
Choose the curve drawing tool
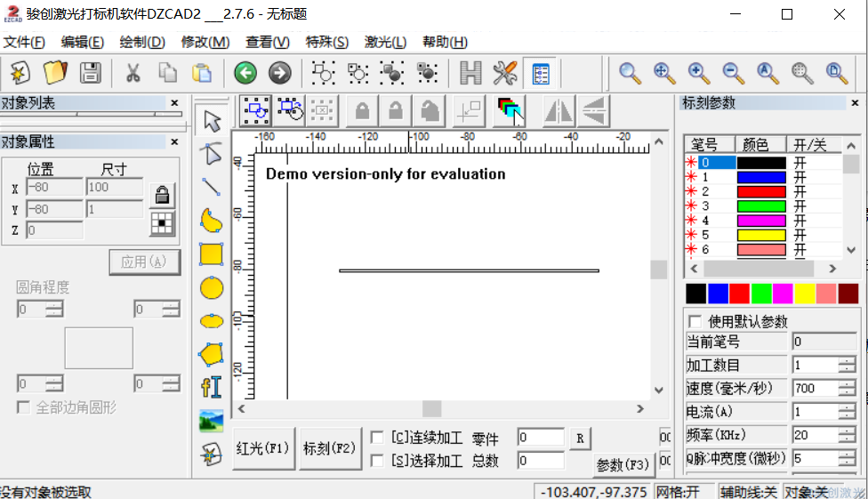coord(212,221)
